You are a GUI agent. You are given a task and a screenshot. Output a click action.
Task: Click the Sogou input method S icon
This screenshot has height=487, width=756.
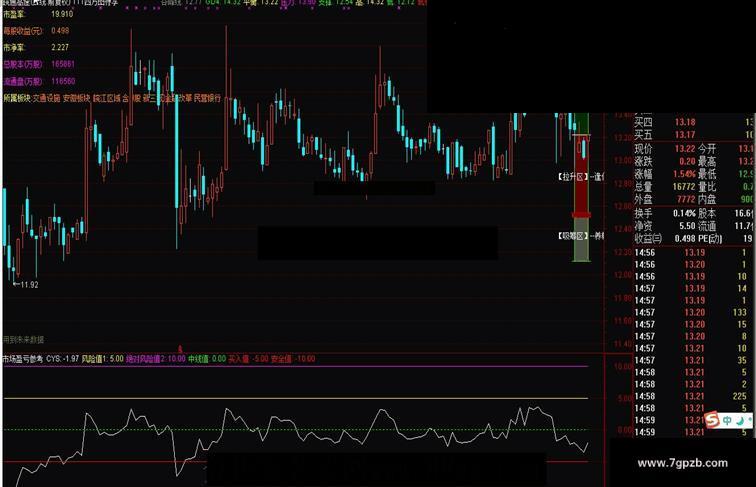click(712, 420)
